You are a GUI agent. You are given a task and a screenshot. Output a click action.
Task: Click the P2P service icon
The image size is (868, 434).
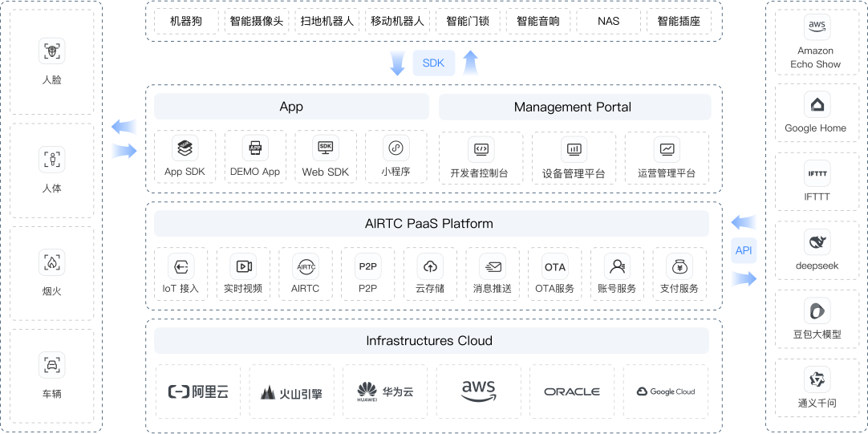tap(367, 267)
